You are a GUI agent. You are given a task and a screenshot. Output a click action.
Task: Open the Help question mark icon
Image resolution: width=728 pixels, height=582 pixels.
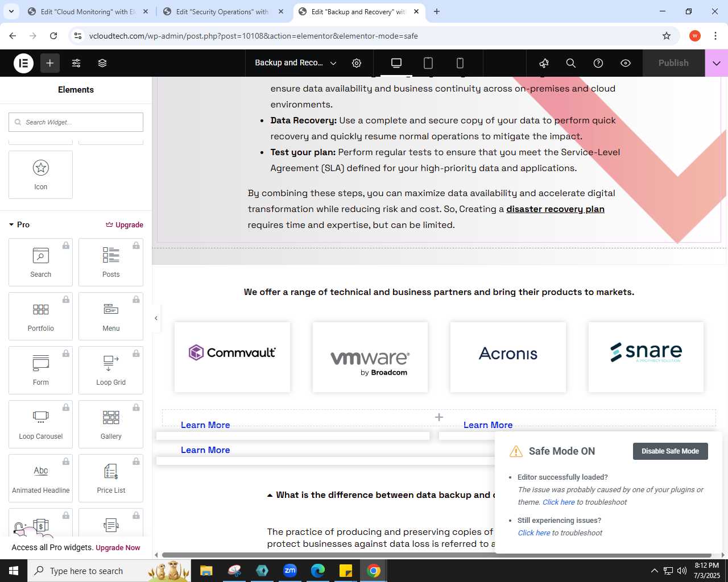598,63
